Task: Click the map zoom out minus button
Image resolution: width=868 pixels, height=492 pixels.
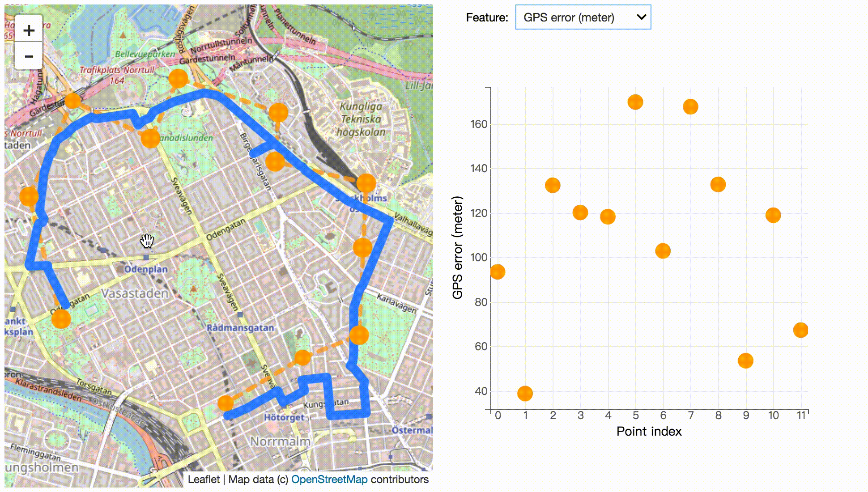Action: [x=29, y=56]
